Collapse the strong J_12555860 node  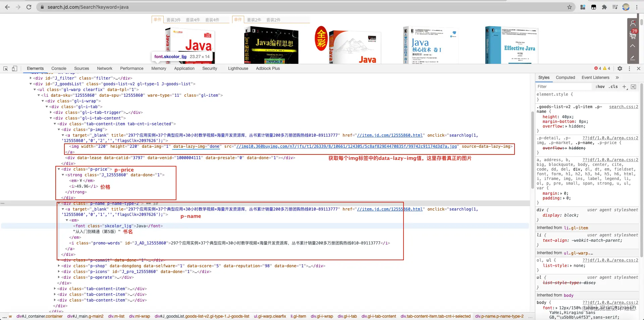tap(63, 175)
